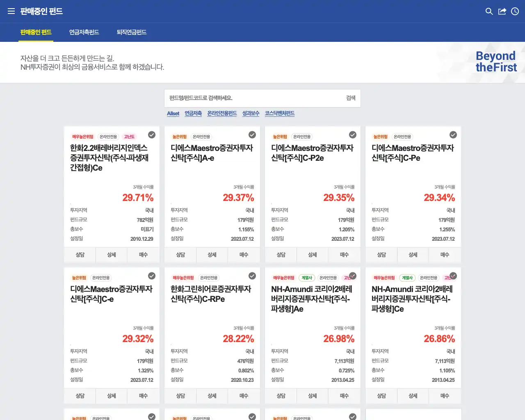Viewport: 525px width, 420px height.
Task: Click 상세 on 한화2.2배레버리지인덱스 card
Action: coord(112,255)
